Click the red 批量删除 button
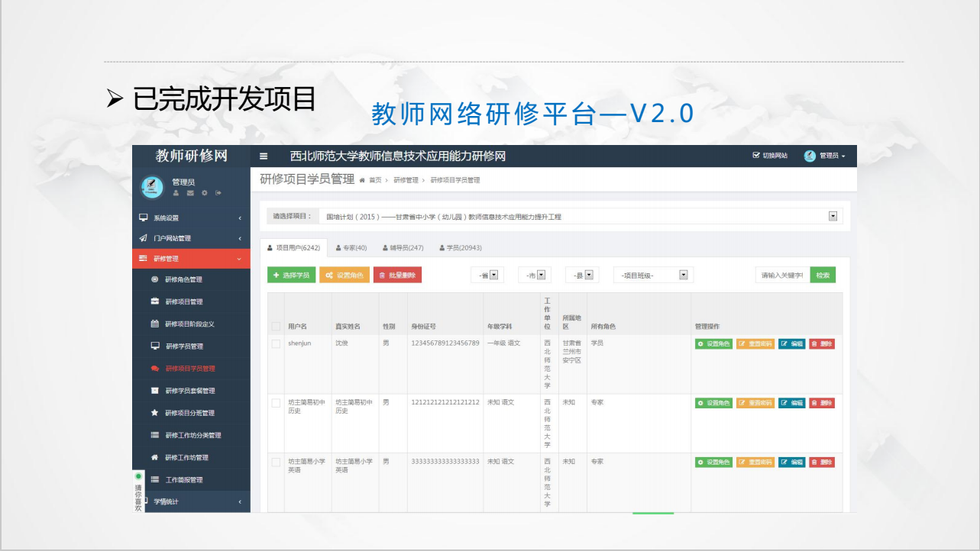Viewport: 980px width, 551px height. click(x=397, y=275)
